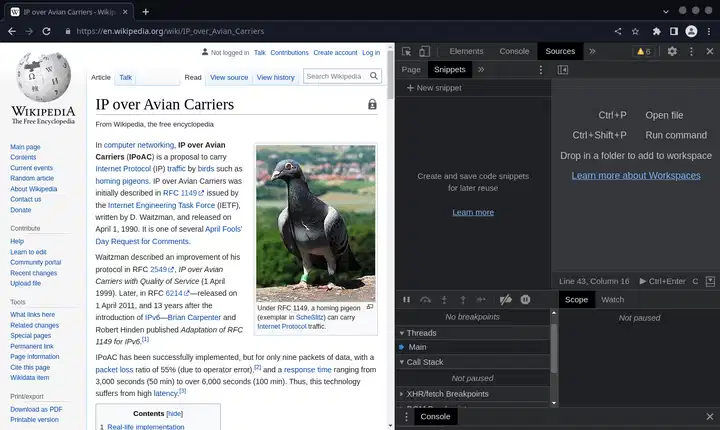Switch to the Console panel
The height and width of the screenshot is (430, 720).
[514, 51]
